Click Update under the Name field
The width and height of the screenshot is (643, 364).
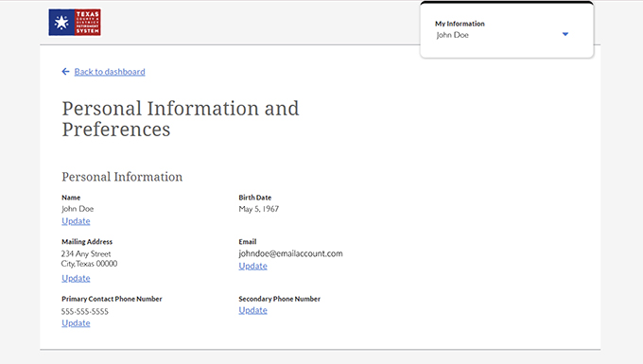pyautogui.click(x=76, y=221)
